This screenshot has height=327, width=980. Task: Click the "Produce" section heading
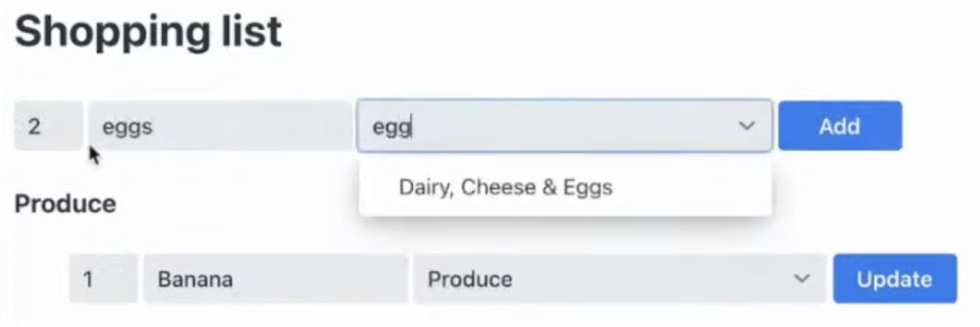point(65,204)
